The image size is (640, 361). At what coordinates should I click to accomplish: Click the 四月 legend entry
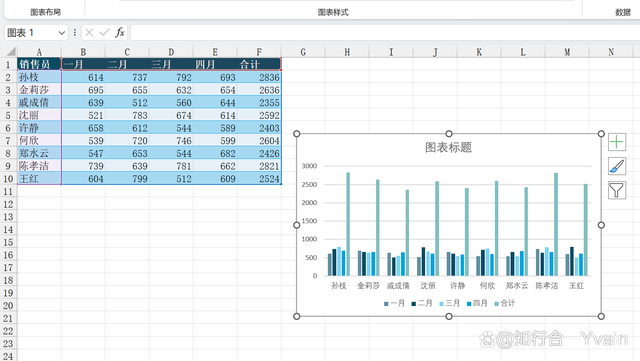pyautogui.click(x=477, y=303)
